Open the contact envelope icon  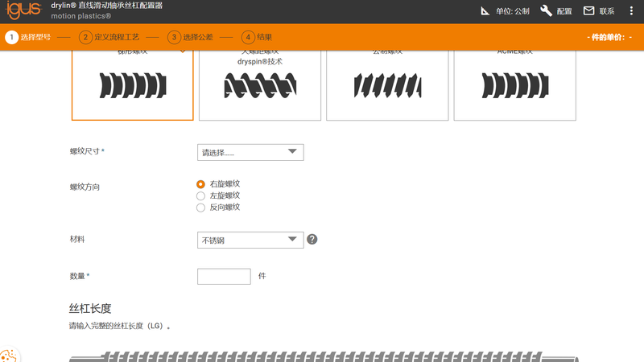(x=588, y=10)
